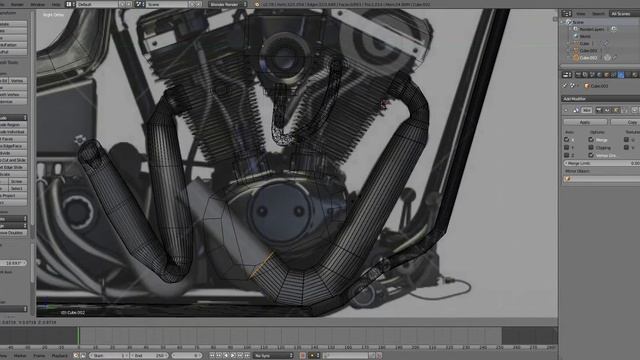
Task: Open the No Sync playback dropdown
Action: [x=273, y=356]
